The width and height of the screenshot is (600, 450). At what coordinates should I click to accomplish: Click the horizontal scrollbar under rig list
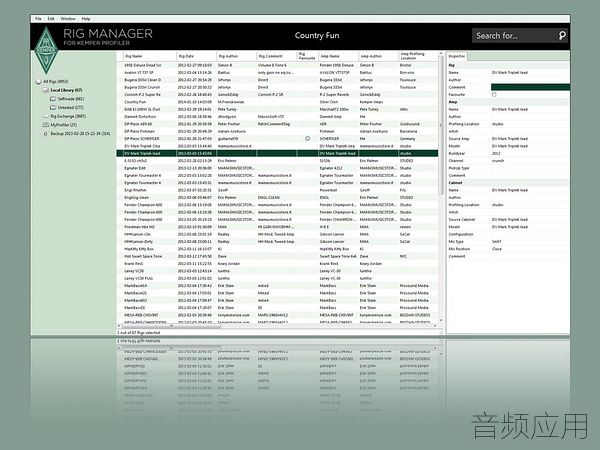[171, 326]
